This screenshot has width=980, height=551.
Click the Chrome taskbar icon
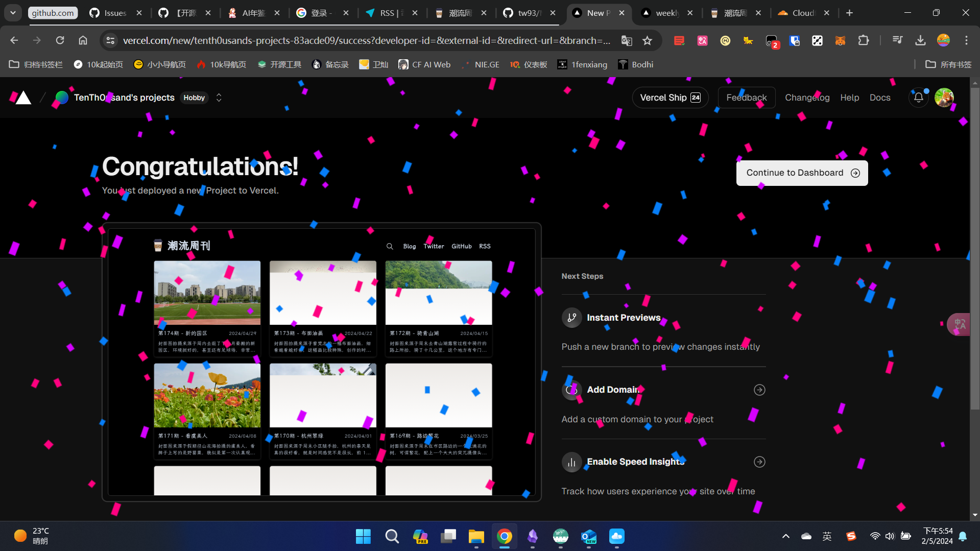point(504,536)
